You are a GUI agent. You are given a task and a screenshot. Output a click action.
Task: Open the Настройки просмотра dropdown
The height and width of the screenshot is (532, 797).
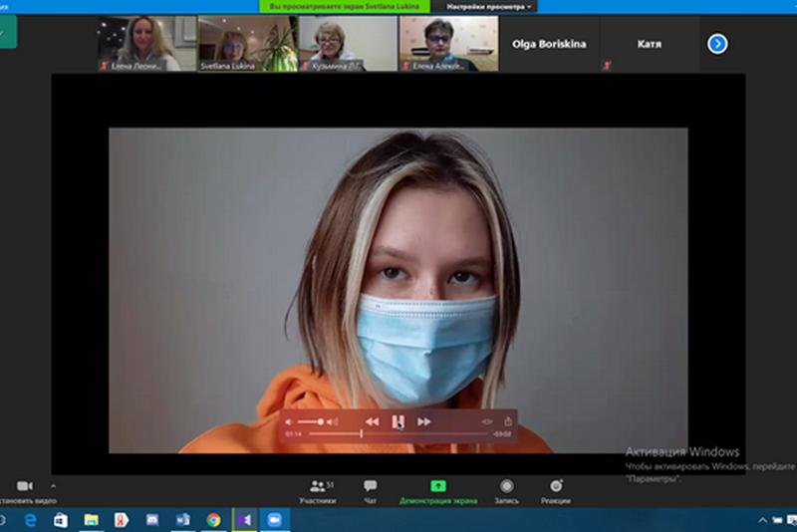489,6
